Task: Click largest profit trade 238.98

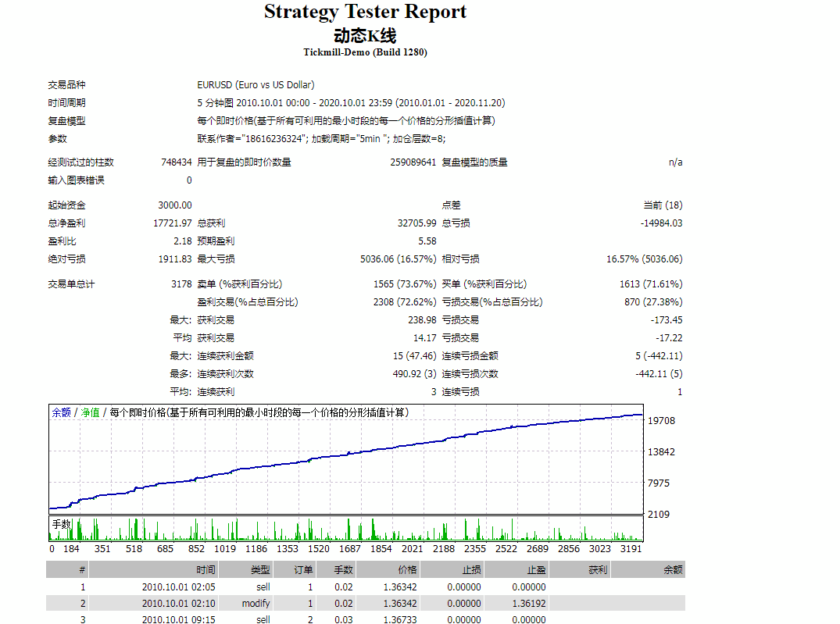Action: (422, 320)
